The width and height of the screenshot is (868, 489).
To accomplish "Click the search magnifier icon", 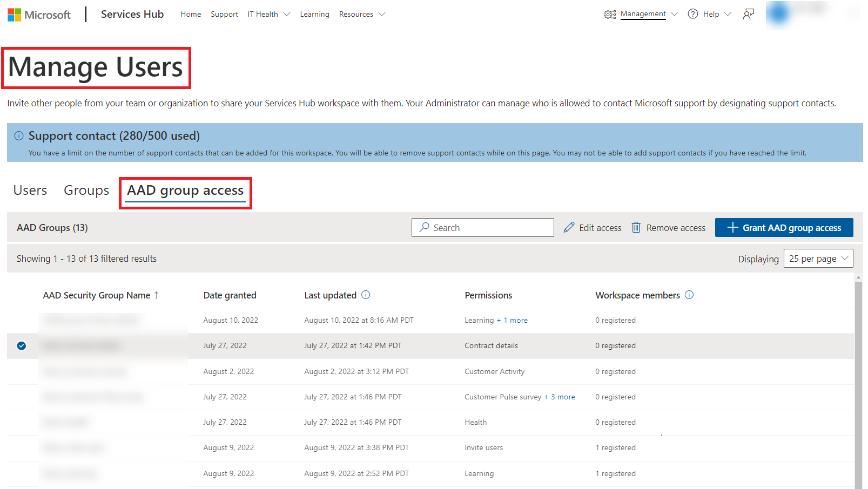I will coord(425,227).
